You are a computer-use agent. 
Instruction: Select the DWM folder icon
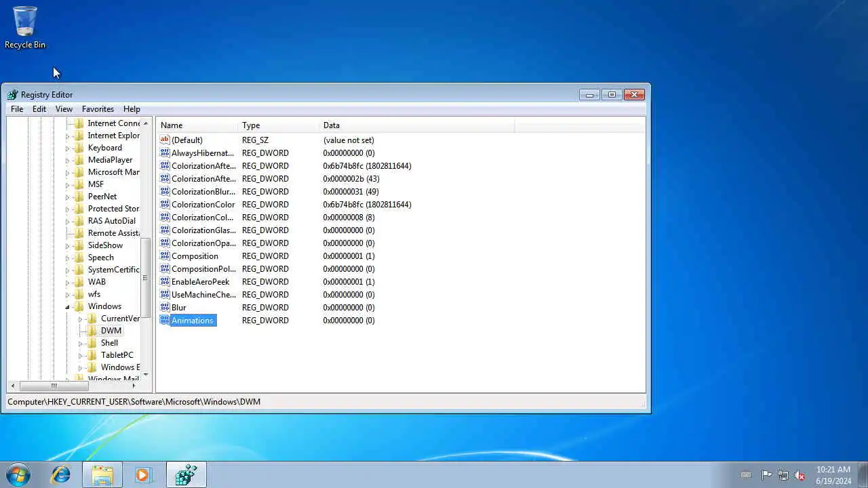92,331
